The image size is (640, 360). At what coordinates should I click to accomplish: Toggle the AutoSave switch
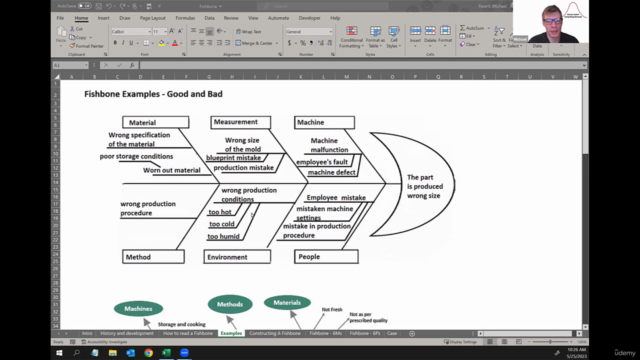84,6
